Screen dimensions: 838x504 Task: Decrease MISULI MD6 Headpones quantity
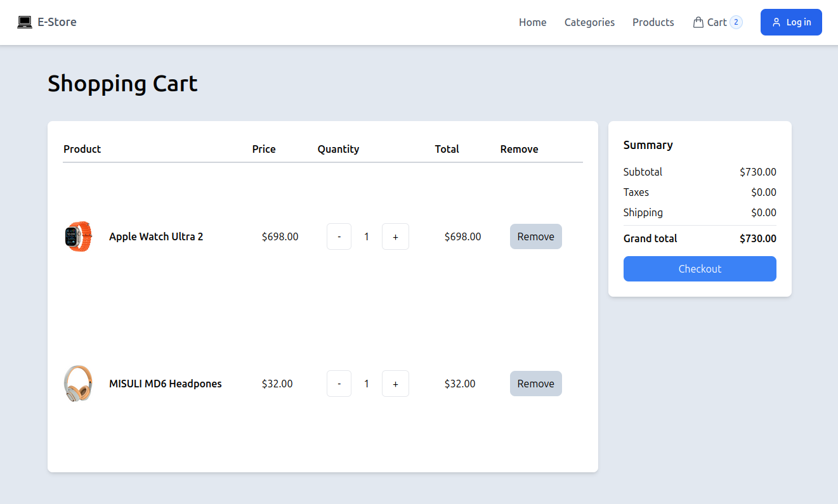point(339,384)
